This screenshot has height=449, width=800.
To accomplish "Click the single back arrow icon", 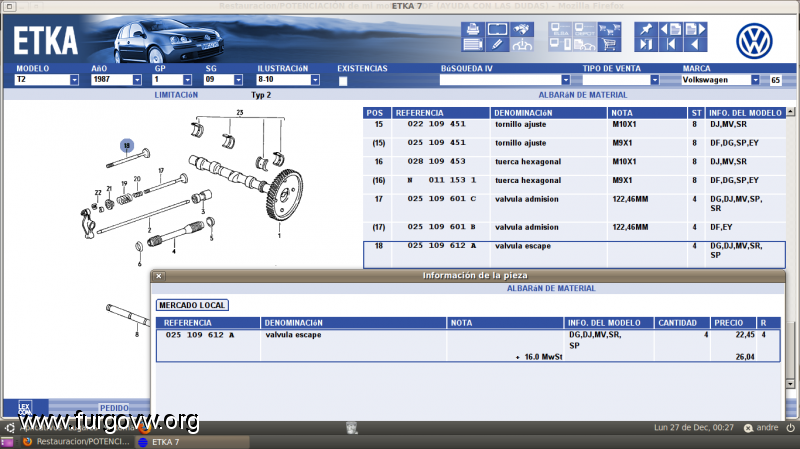I will (x=695, y=44).
